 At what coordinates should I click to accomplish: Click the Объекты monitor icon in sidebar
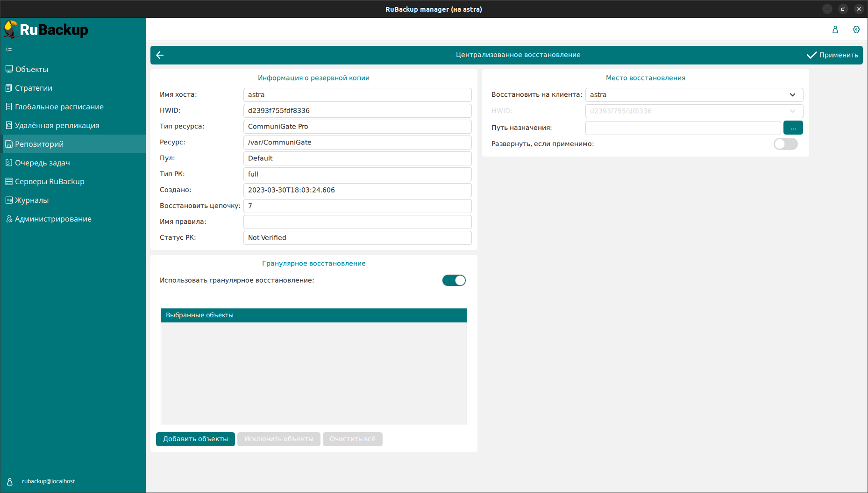(x=9, y=69)
